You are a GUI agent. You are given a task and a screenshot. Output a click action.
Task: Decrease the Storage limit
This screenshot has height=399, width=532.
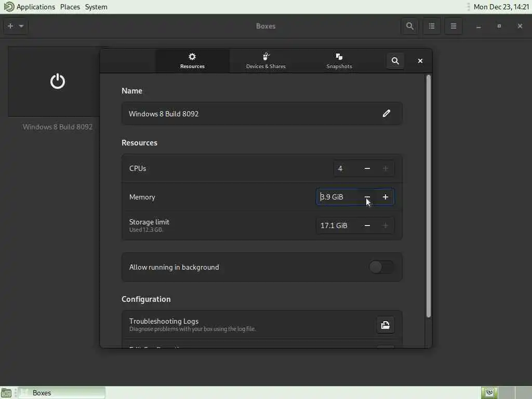(x=367, y=225)
